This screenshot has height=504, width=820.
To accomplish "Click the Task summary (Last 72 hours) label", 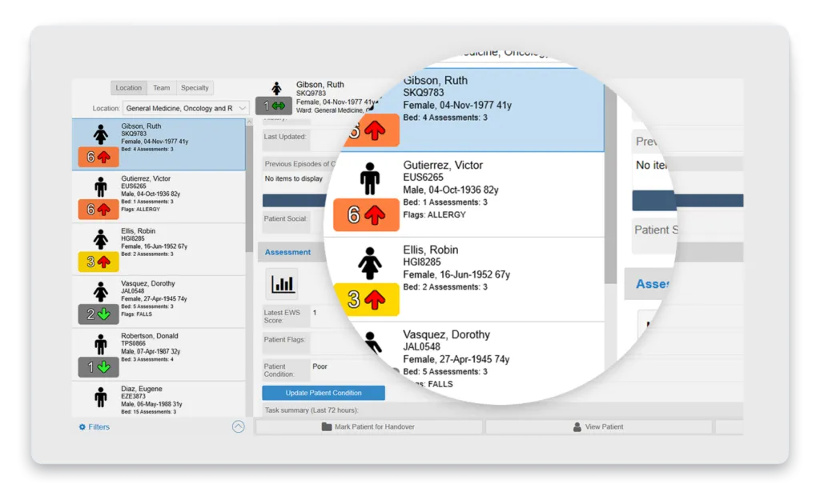I will 312,410.
